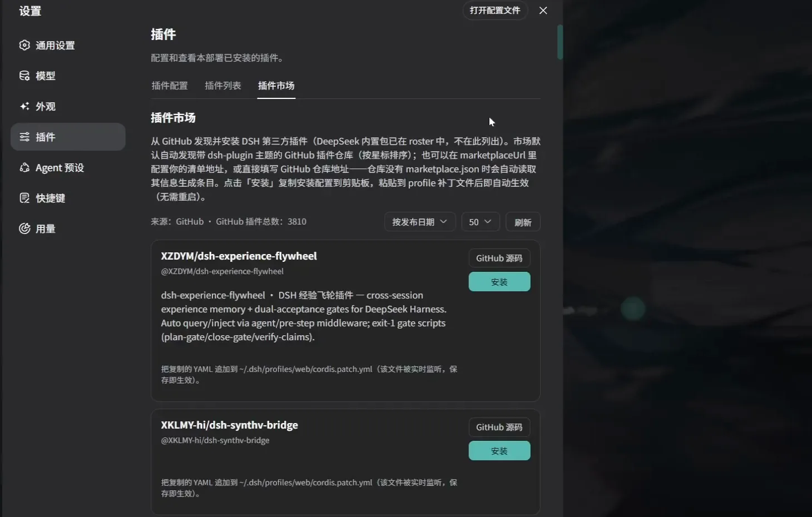Expand the 50 page-size dropdown
The width and height of the screenshot is (812, 517).
[x=481, y=222]
